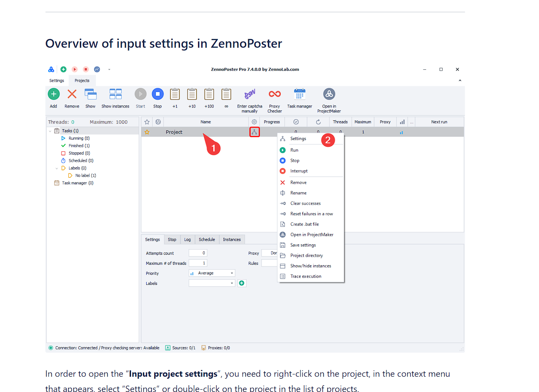
Task: Choose Rename in the context menu
Action: pos(311,193)
